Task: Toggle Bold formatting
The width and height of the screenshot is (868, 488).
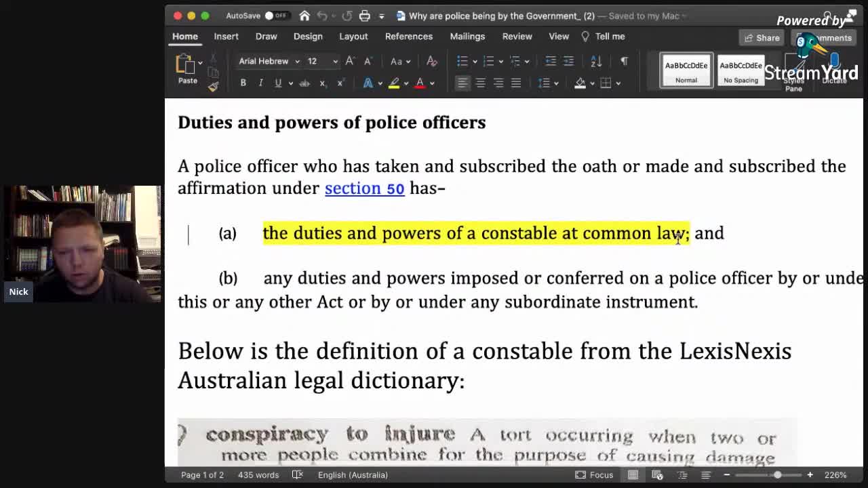Action: [243, 83]
